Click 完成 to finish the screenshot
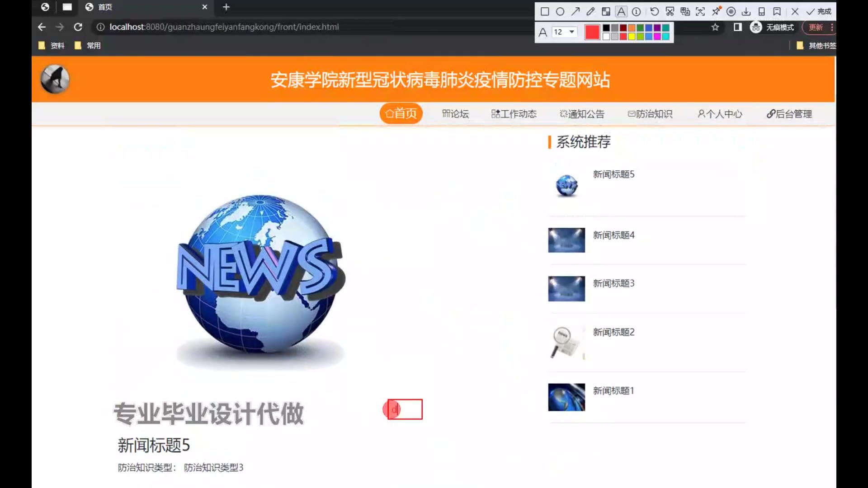868x488 pixels. pos(819,12)
